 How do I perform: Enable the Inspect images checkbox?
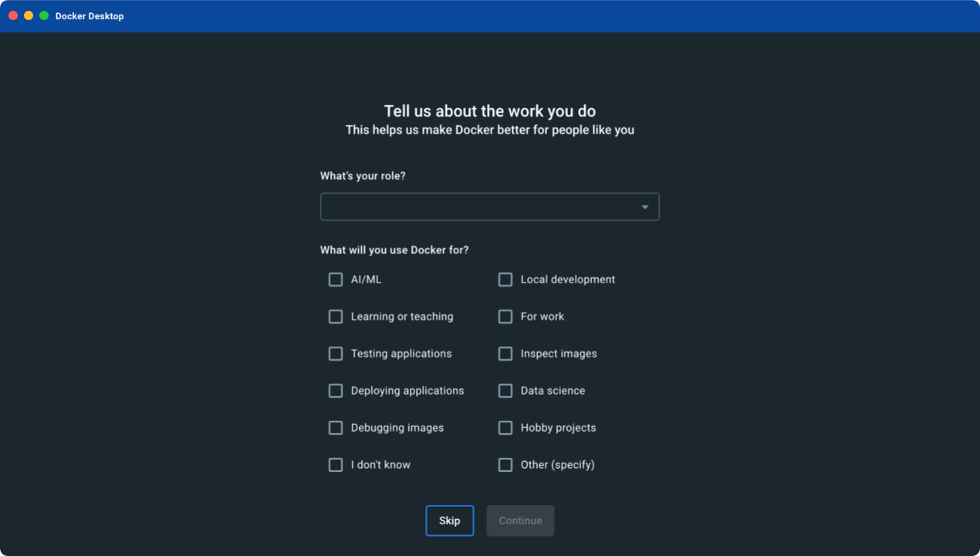(505, 354)
